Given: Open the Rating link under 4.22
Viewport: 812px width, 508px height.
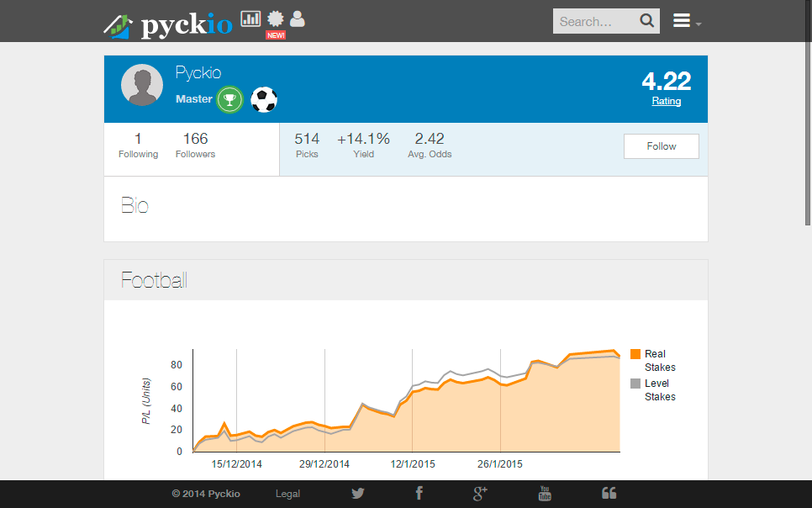Looking at the screenshot, I should click(x=666, y=101).
